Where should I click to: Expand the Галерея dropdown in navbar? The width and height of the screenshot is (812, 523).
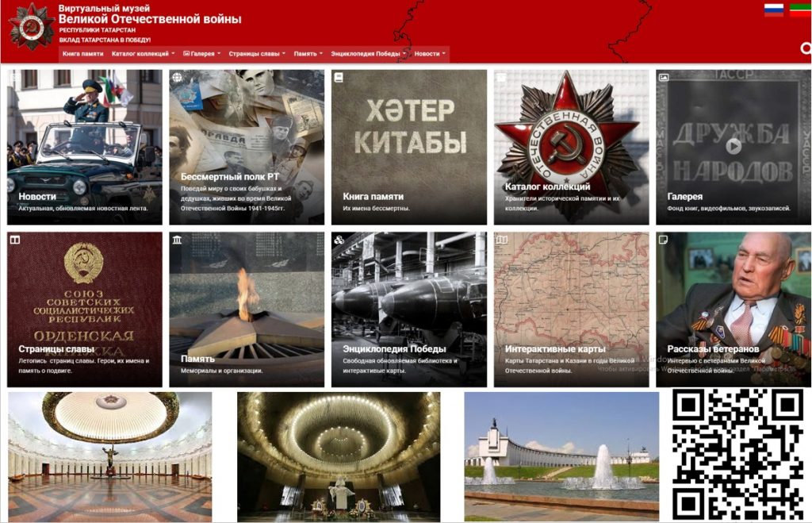pyautogui.click(x=202, y=54)
